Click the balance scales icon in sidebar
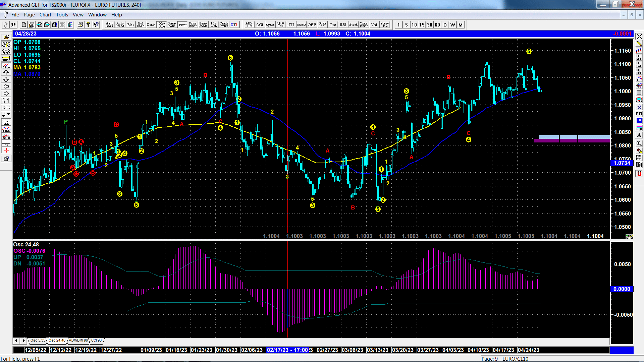The image size is (644, 362). 6,44
